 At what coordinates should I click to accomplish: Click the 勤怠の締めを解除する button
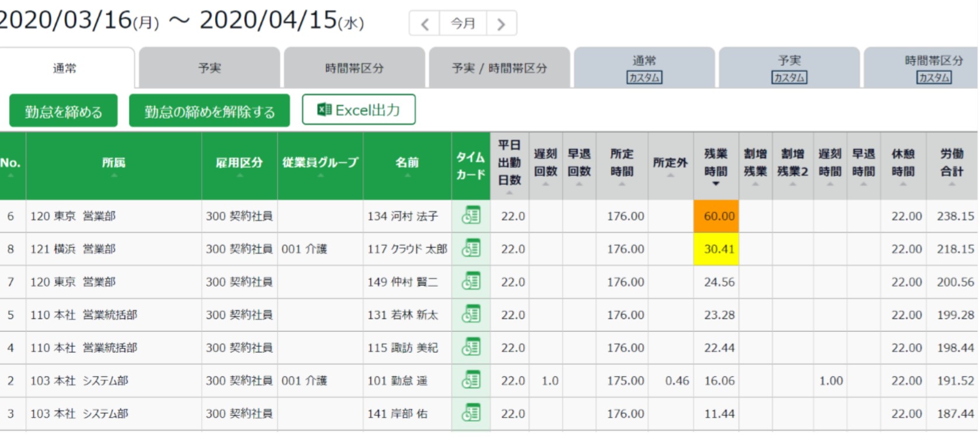tap(209, 111)
